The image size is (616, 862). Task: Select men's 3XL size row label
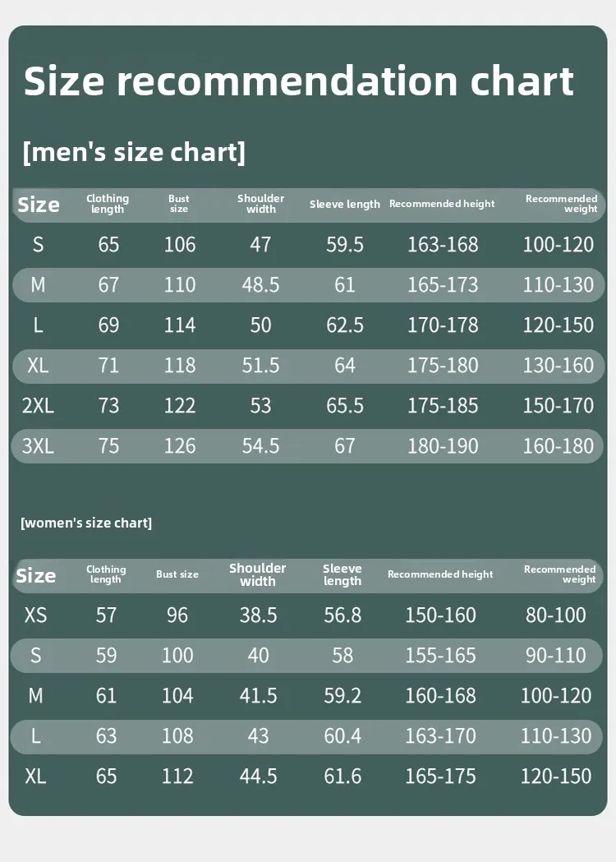point(38,446)
